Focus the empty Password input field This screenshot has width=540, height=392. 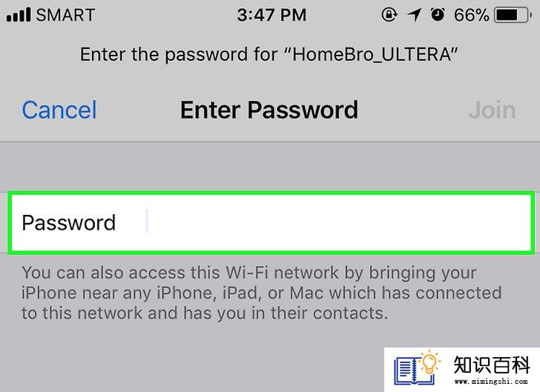(x=271, y=222)
